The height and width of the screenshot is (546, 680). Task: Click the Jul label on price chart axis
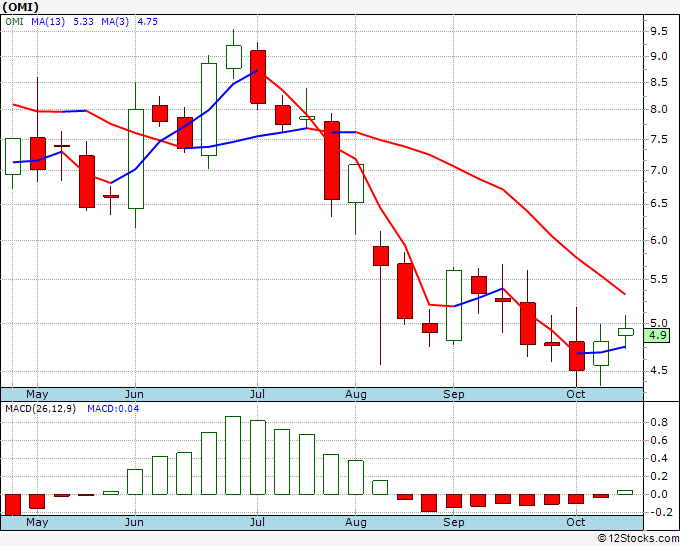[x=257, y=394]
